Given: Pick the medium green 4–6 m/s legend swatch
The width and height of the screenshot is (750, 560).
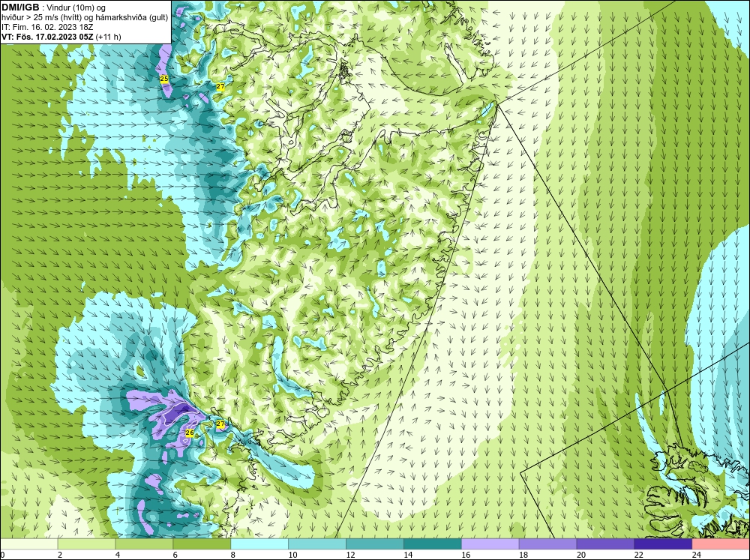Looking at the screenshot, I should pos(144,544).
